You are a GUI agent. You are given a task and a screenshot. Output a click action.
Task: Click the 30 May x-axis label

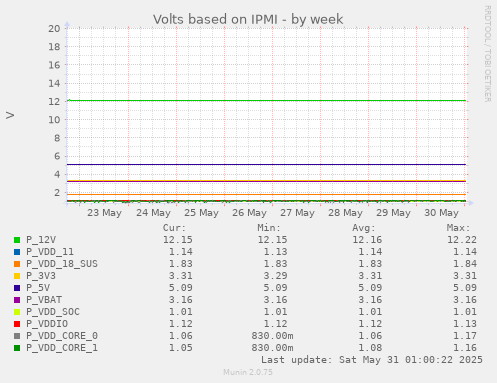click(x=441, y=213)
